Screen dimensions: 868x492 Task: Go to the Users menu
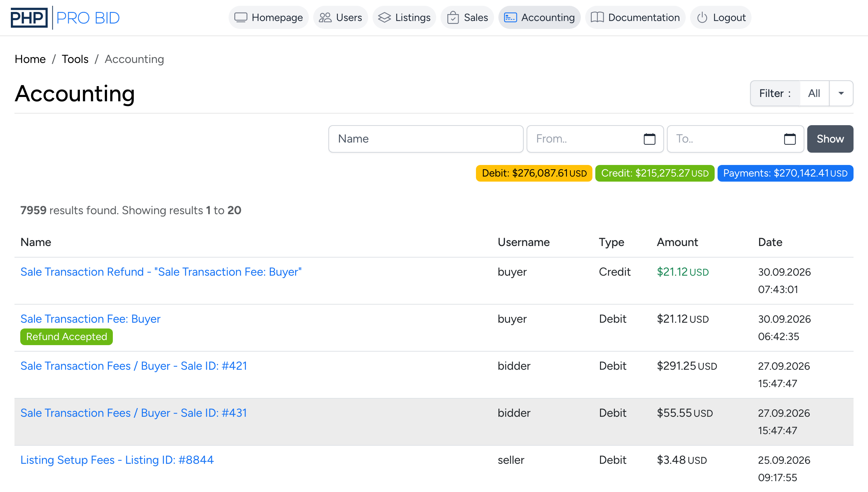tap(340, 17)
